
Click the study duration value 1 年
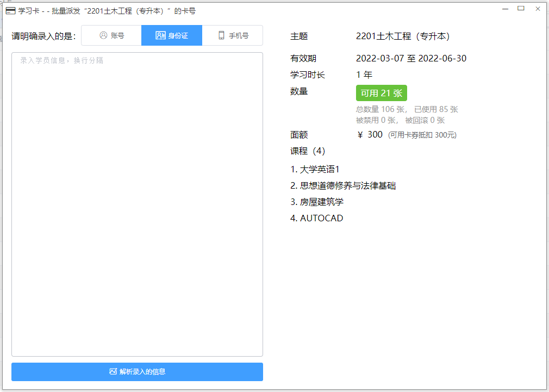pos(364,74)
